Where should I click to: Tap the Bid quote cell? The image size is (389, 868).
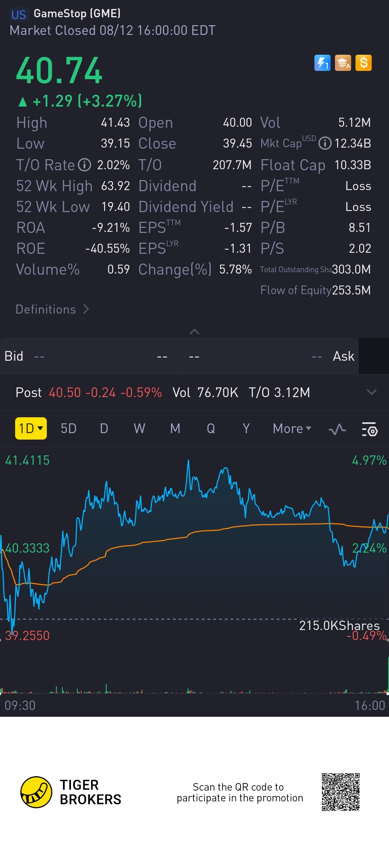point(89,356)
